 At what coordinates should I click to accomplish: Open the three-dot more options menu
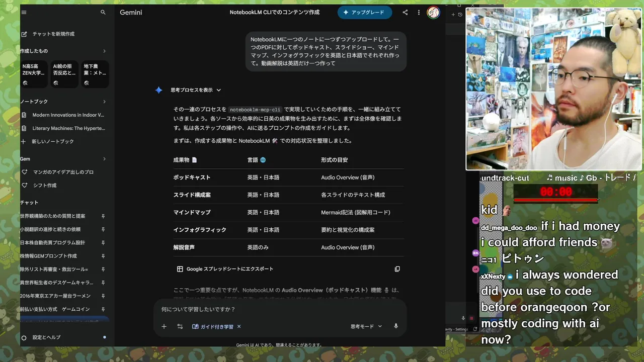(x=419, y=13)
